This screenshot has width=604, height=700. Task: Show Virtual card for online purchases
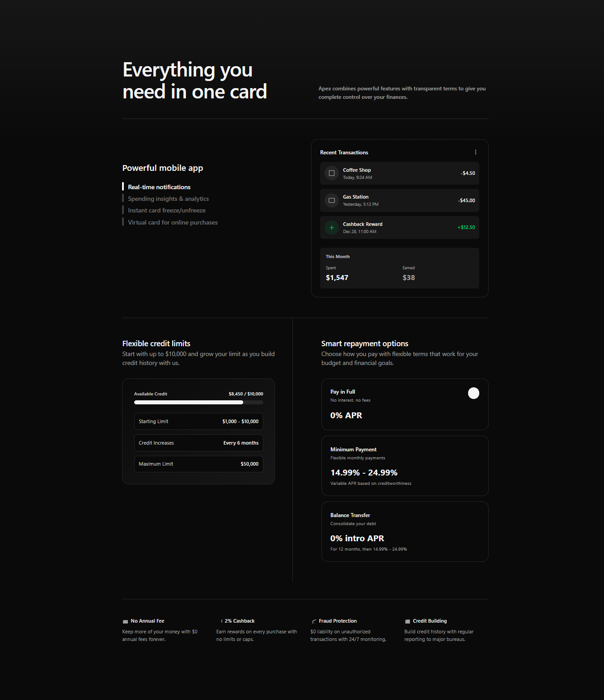coord(173,222)
